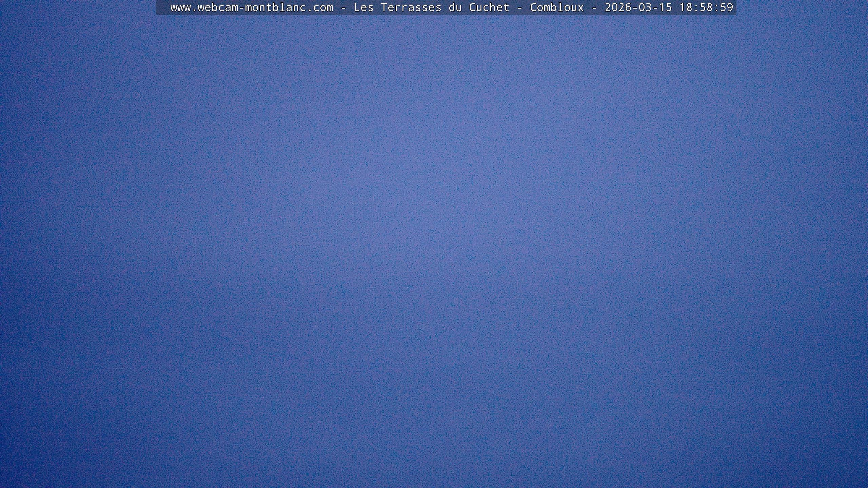
Task: Click the year '2026' in the timestamp
Action: click(x=618, y=7)
